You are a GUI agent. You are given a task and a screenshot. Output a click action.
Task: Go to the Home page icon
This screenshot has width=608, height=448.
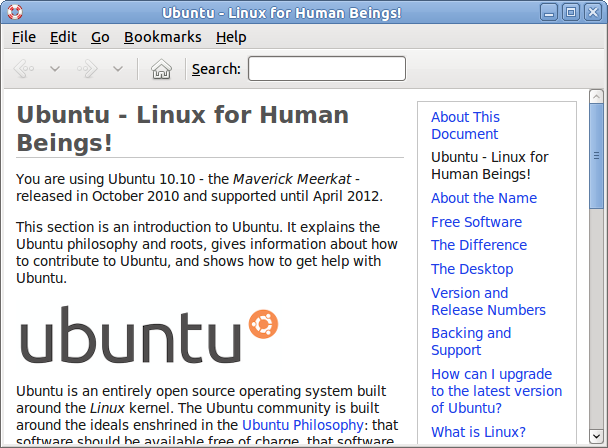click(x=161, y=69)
